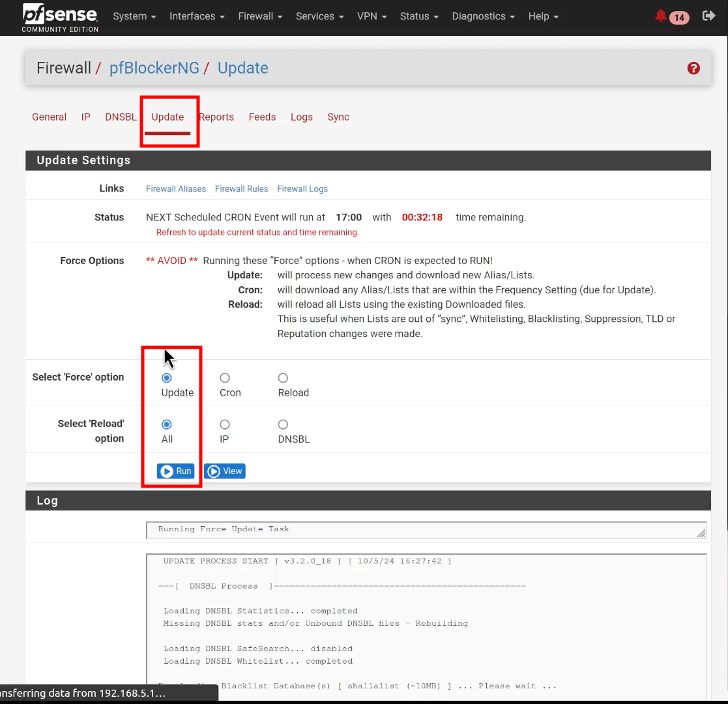Expand the System menu dropdown
Screen dimensions: 728x704
(x=134, y=16)
